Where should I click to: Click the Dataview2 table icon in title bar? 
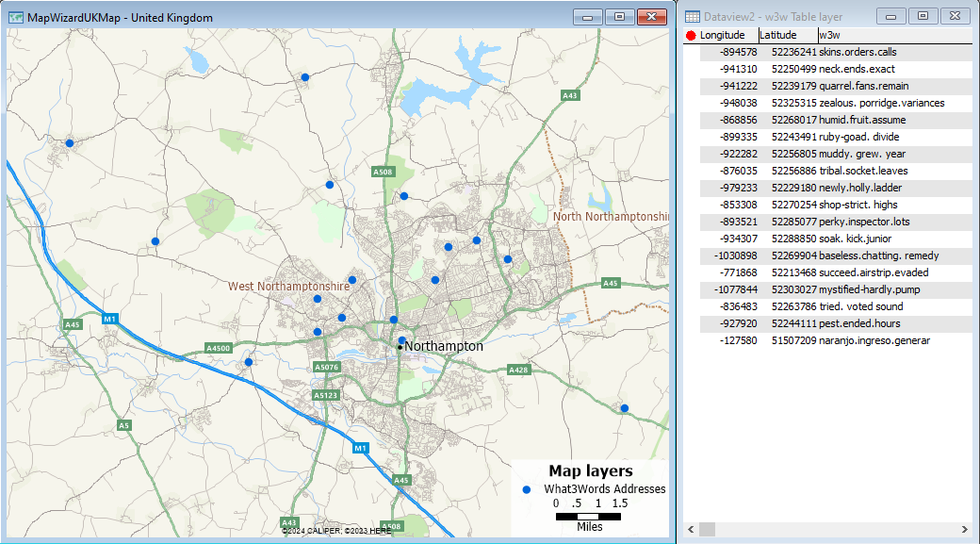click(x=693, y=17)
